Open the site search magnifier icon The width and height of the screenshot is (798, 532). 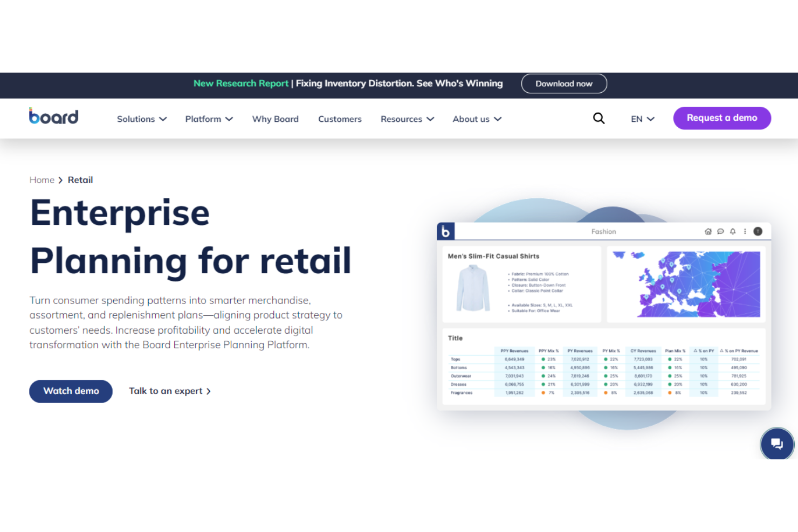pyautogui.click(x=598, y=118)
